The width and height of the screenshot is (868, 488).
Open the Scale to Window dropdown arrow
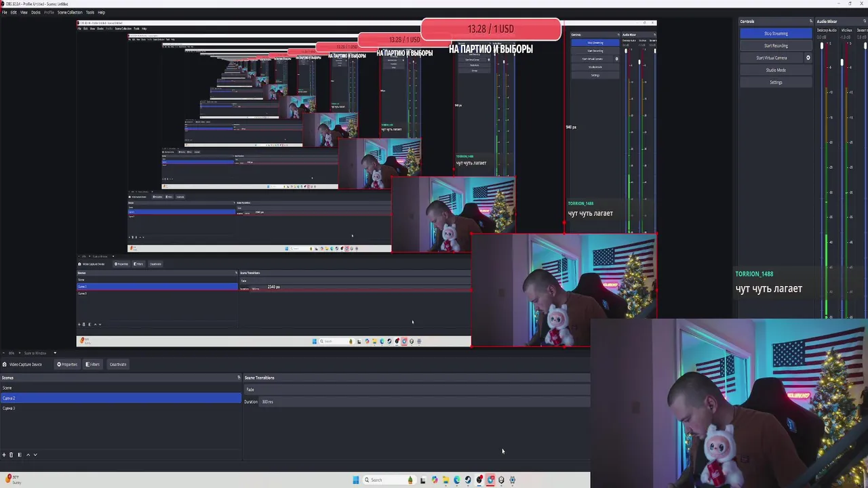(55, 353)
